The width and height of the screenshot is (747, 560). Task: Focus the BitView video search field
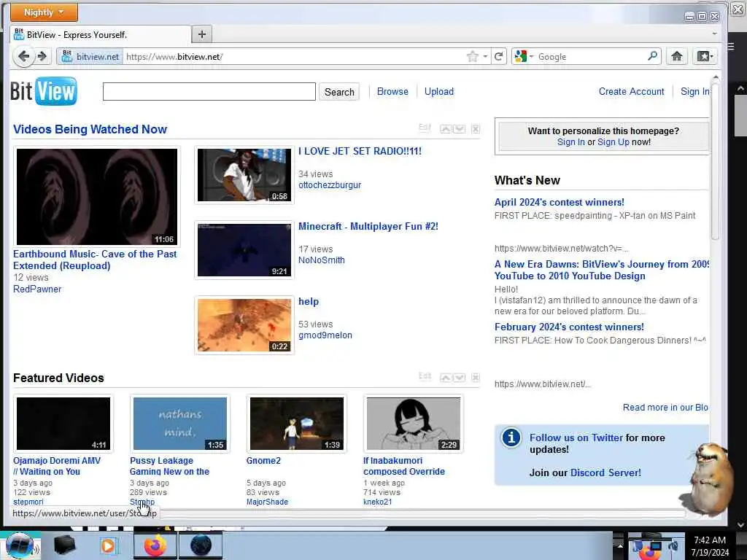coord(209,91)
